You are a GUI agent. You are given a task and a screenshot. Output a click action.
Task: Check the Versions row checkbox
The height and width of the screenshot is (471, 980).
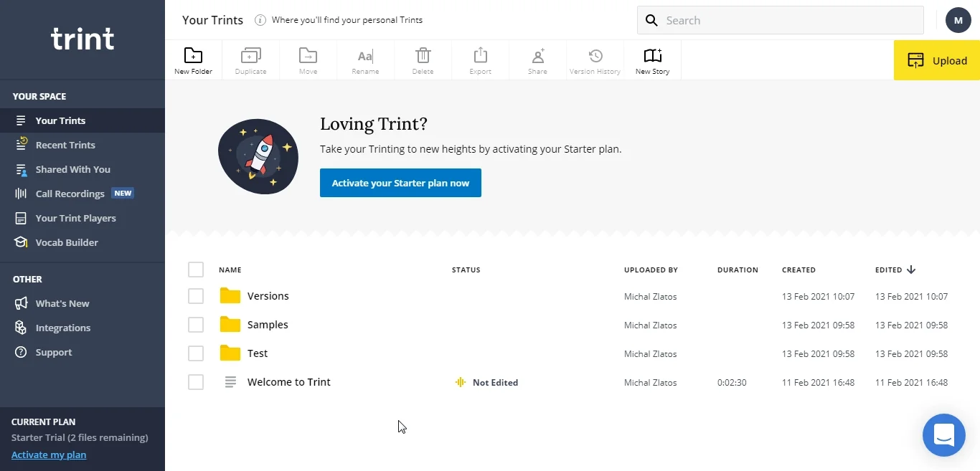[196, 296]
